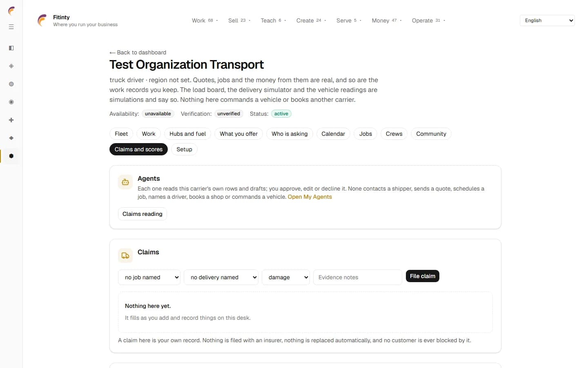Go back to dashboard

[x=138, y=52]
